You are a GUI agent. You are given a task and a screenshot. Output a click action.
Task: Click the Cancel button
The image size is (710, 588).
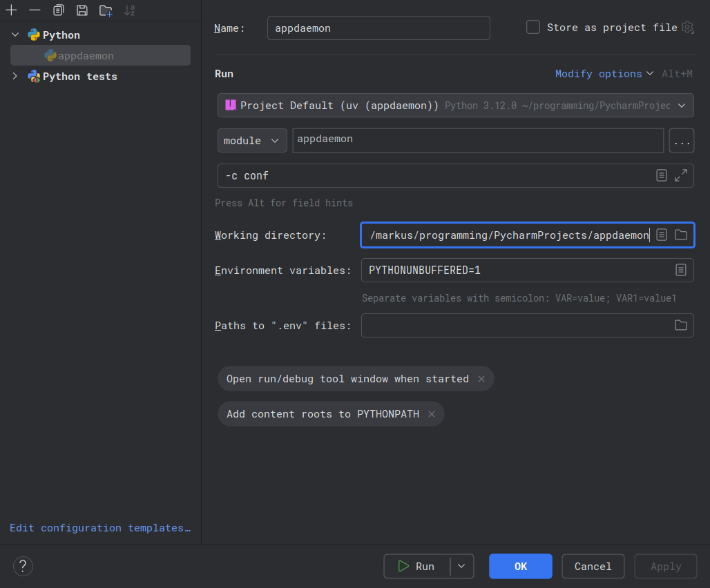[x=593, y=567]
